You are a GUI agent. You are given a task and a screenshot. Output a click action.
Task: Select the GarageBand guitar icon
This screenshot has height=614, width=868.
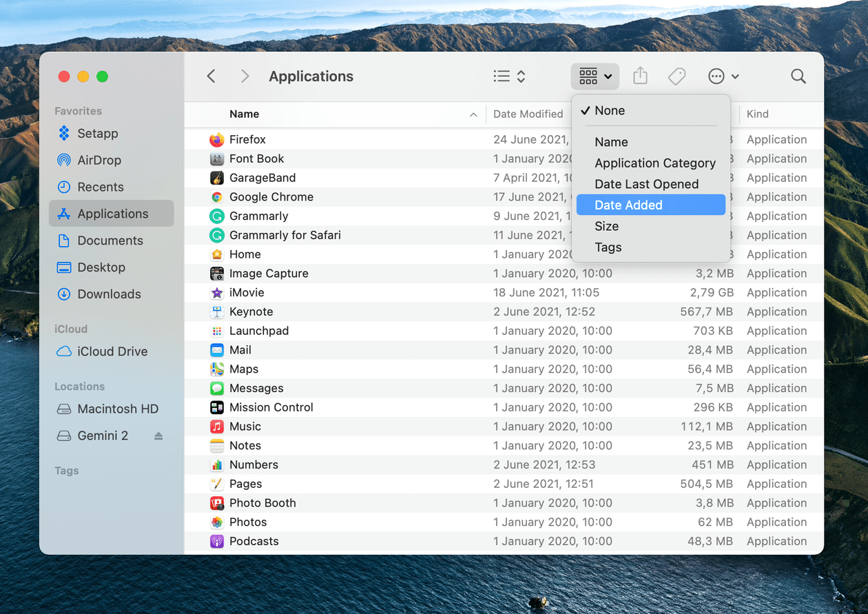tap(217, 178)
